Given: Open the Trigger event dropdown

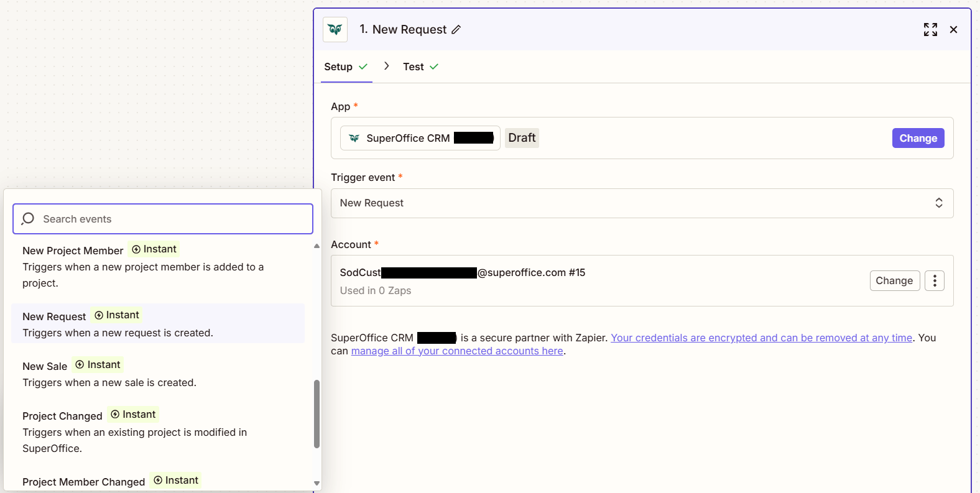Looking at the screenshot, I should click(x=642, y=203).
